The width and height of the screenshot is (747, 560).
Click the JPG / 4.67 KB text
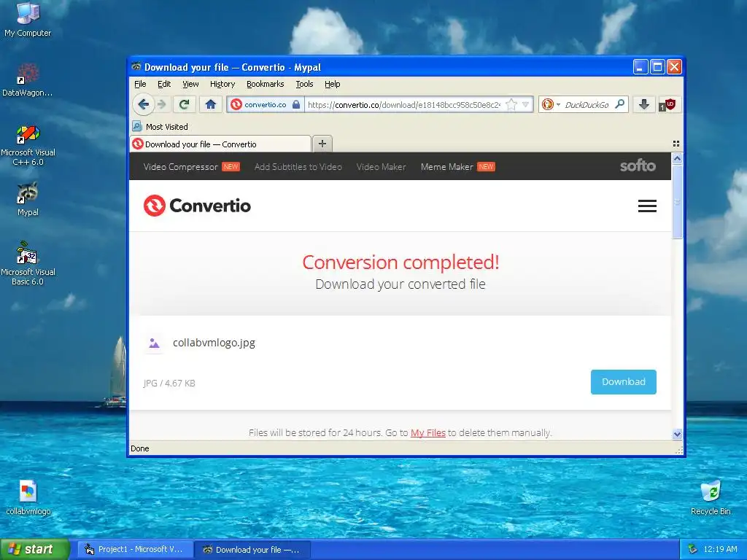click(169, 383)
